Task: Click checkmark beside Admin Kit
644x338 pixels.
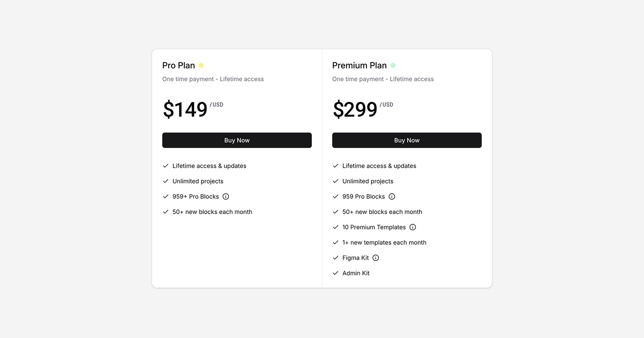Action: click(336, 273)
